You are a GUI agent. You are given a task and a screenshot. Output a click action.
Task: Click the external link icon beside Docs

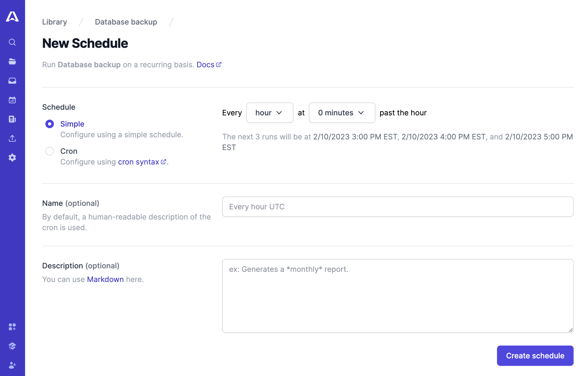tap(219, 65)
